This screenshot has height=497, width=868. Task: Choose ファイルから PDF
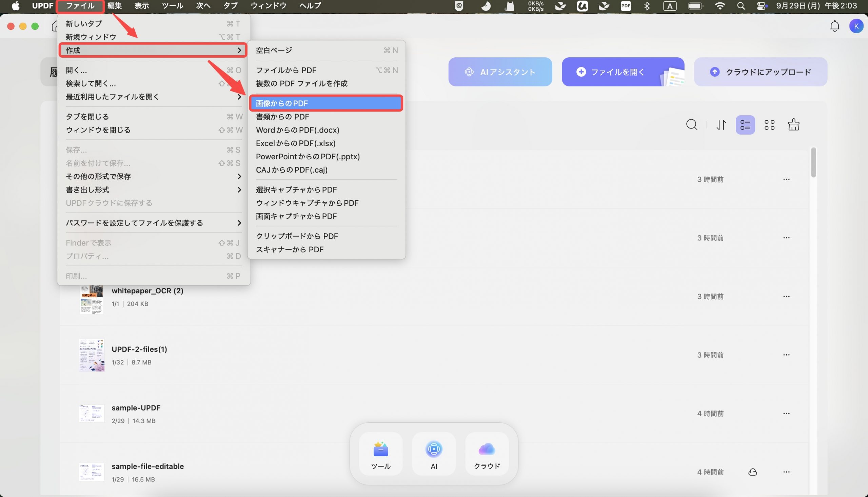tap(326, 70)
